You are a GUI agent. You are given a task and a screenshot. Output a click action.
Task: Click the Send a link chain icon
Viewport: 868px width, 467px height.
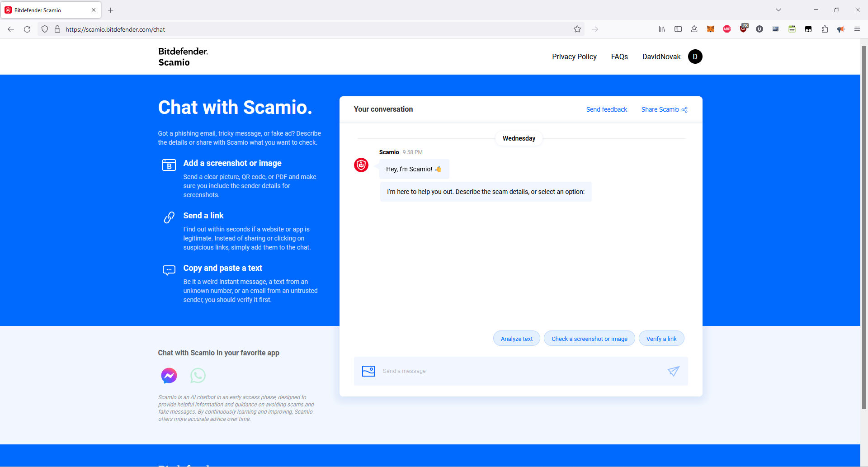pyautogui.click(x=169, y=217)
